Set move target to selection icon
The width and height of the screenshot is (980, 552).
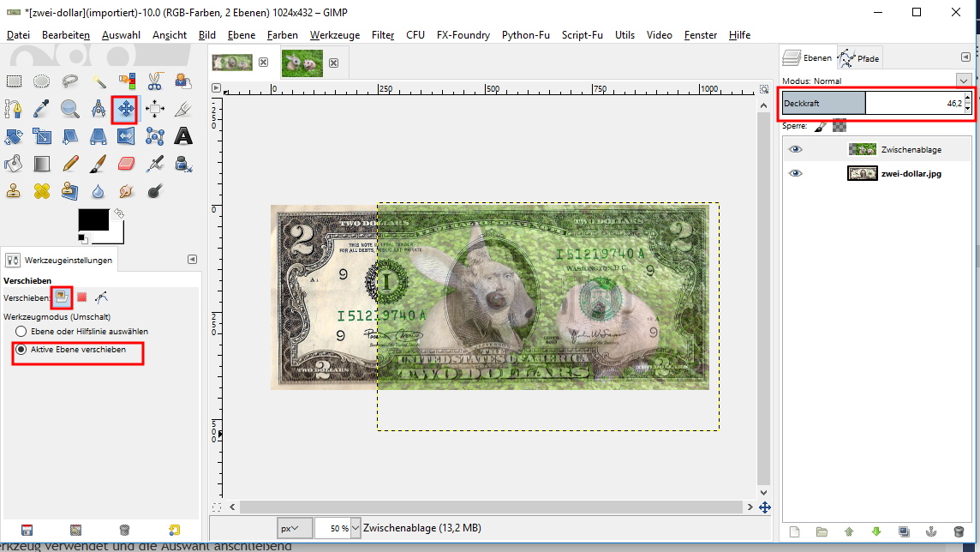tap(82, 297)
